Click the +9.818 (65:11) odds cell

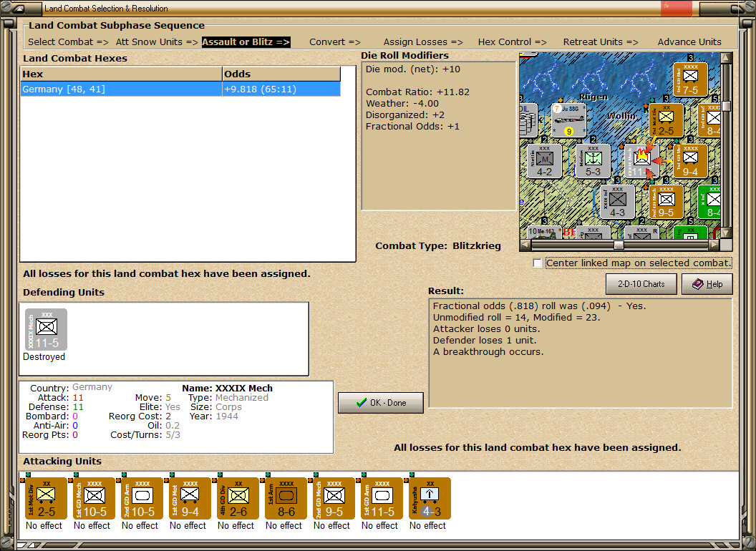click(281, 89)
